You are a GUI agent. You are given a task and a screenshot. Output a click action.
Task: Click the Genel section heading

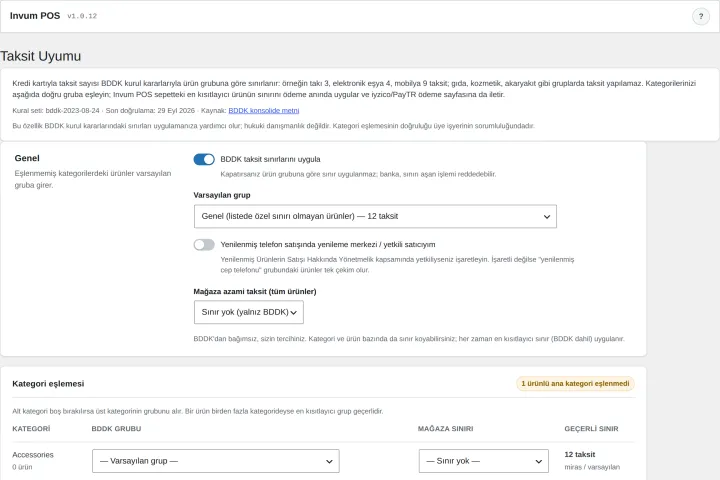click(27, 158)
